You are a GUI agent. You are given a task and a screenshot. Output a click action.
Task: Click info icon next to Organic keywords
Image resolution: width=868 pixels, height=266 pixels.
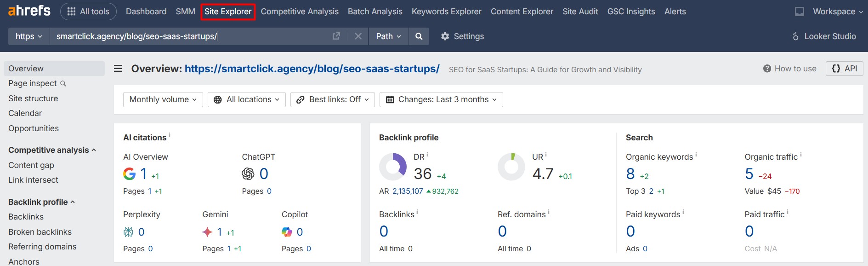pyautogui.click(x=696, y=154)
